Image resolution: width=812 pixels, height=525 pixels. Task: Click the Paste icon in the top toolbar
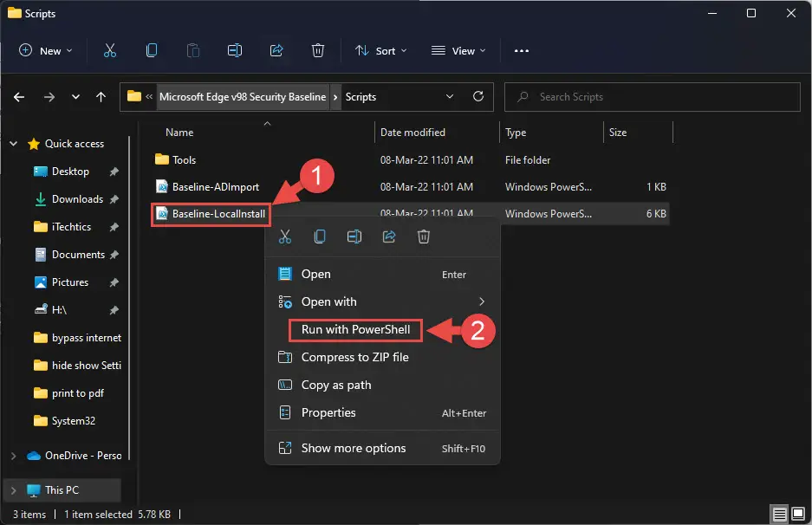pos(193,50)
